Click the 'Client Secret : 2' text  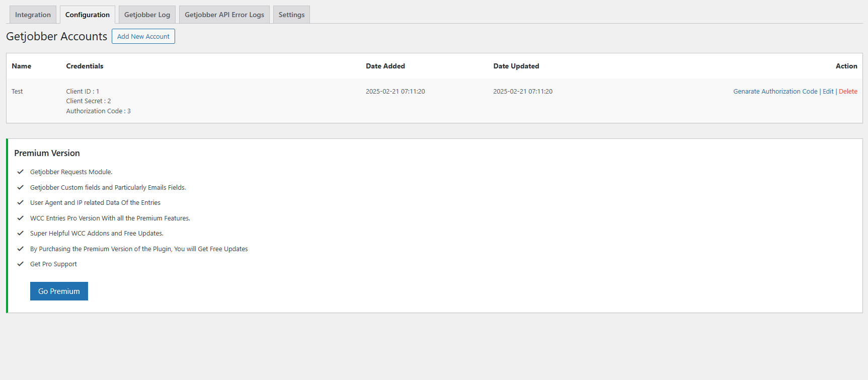click(x=89, y=101)
